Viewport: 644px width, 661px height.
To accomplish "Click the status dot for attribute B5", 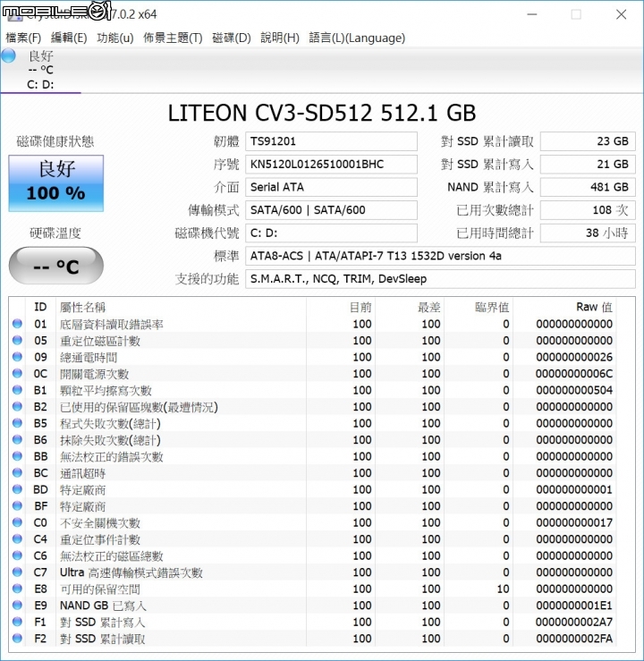I will point(17,423).
